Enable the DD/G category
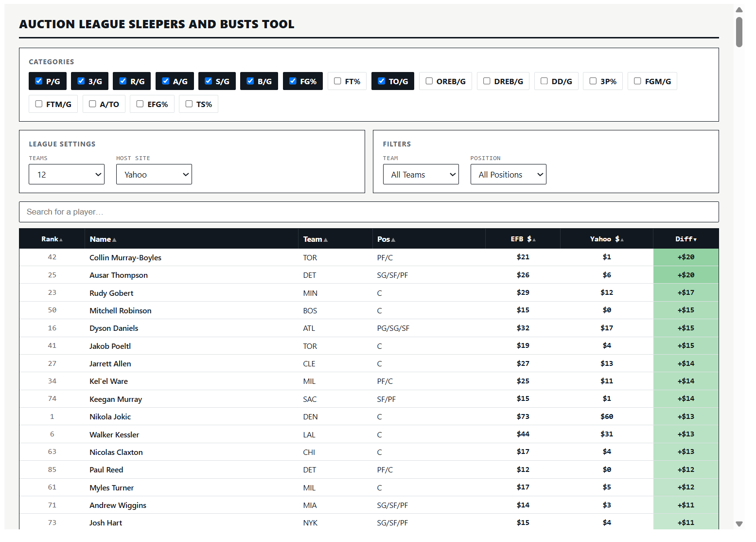The image size is (756, 542). tap(544, 81)
